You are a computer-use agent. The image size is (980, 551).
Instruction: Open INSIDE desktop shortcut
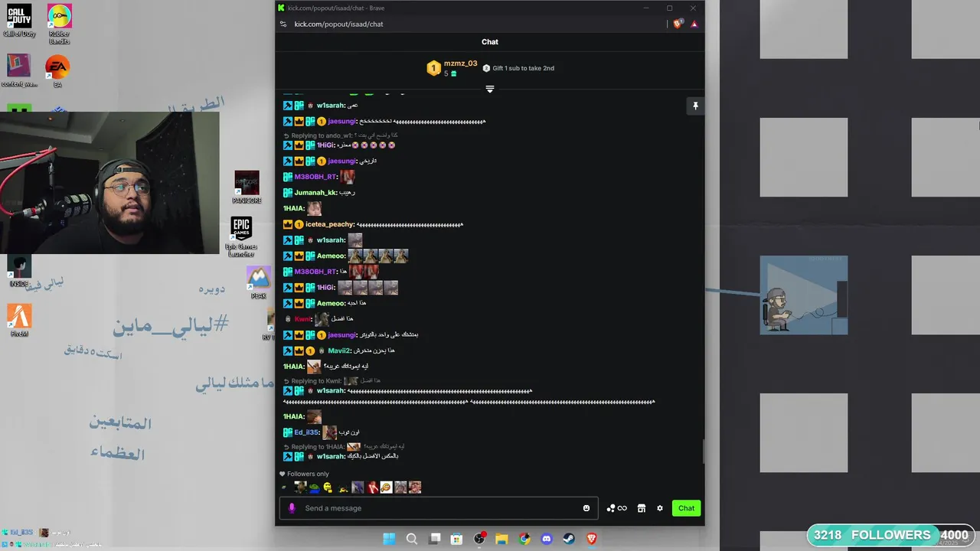pos(19,272)
